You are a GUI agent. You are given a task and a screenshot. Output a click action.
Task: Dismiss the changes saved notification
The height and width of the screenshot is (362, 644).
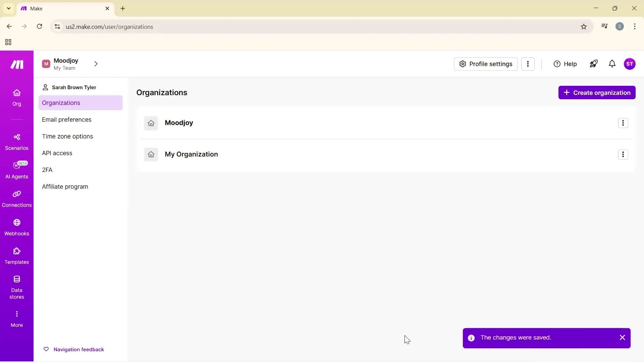pos(622,338)
